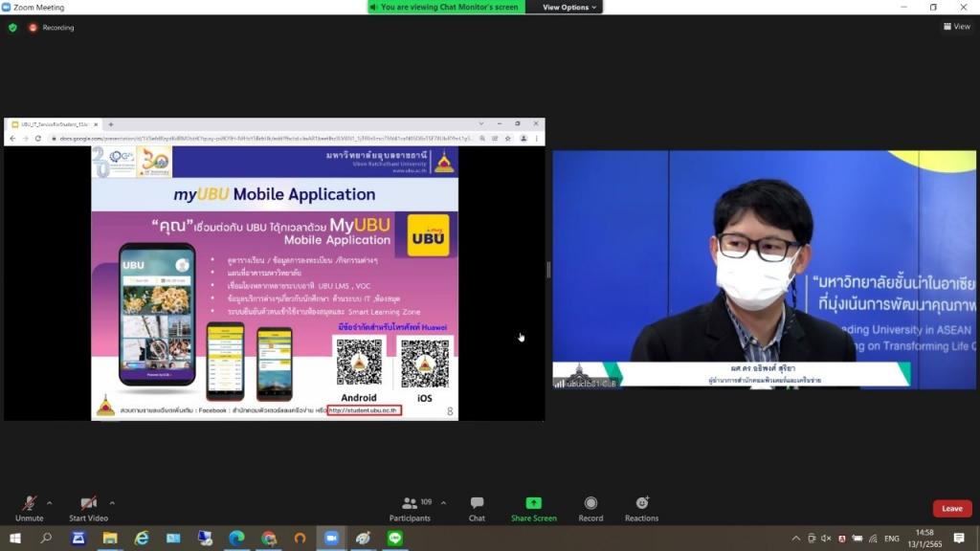Image resolution: width=980 pixels, height=551 pixels.
Task: Open the browser tab search chevron
Action: 481,123
